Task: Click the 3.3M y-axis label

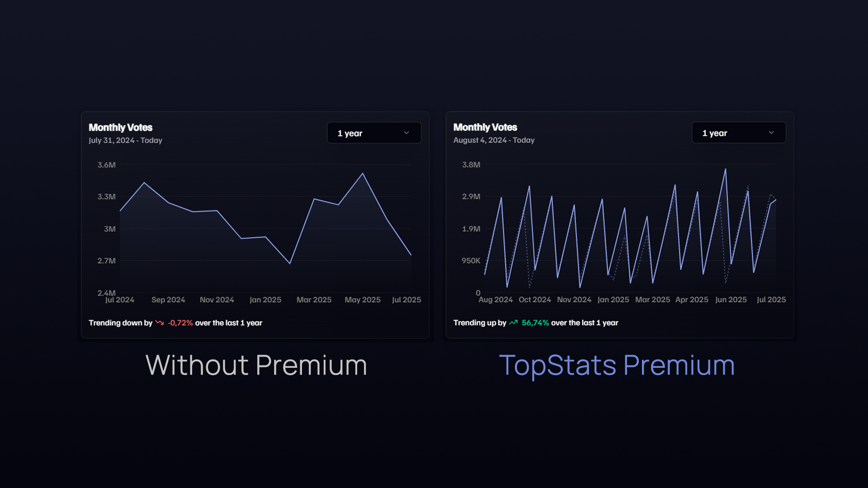Action: [x=107, y=197]
